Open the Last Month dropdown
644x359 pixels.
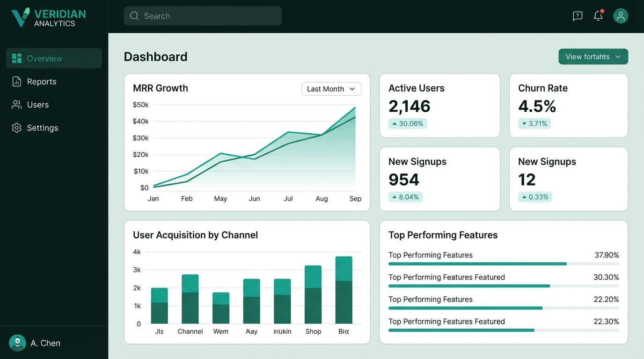pyautogui.click(x=331, y=88)
